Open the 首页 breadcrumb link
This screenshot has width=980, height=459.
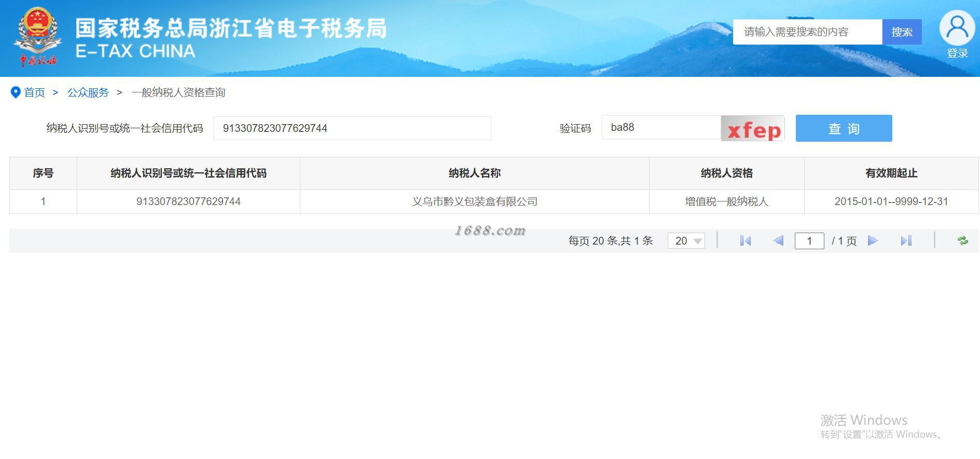(34, 92)
